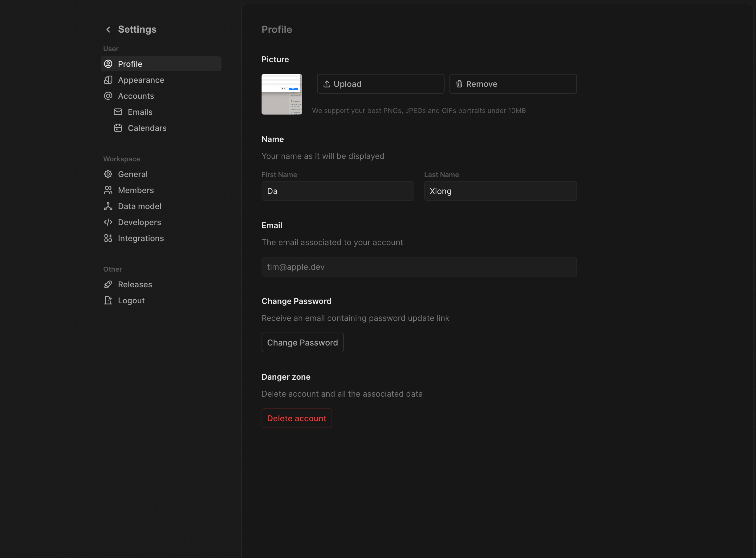This screenshot has width=756, height=558.
Task: Click the upload arrow icon
Action: 327,84
